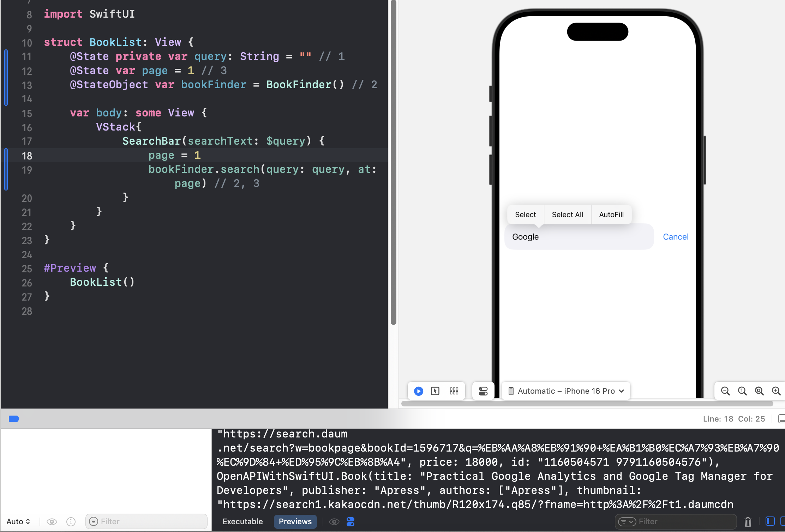Image resolution: width=785 pixels, height=532 pixels.
Task: Open the preview device settings icon
Action: point(483,391)
